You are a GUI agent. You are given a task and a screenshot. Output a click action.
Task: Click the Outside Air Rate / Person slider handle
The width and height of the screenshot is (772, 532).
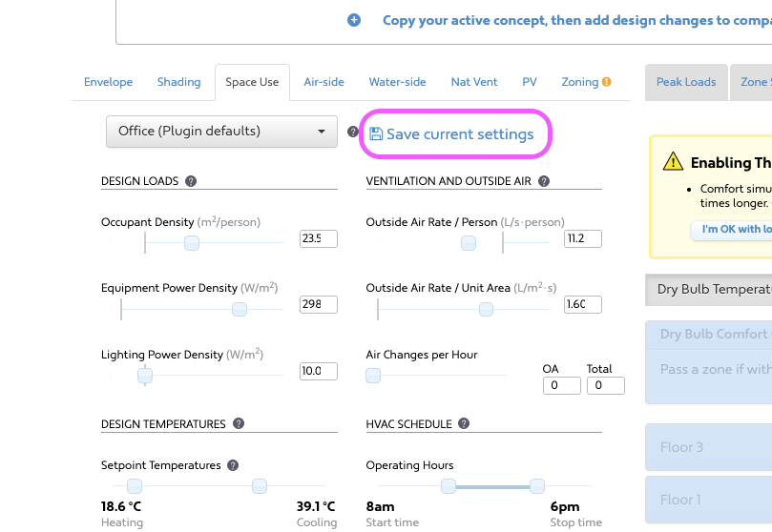point(469,243)
